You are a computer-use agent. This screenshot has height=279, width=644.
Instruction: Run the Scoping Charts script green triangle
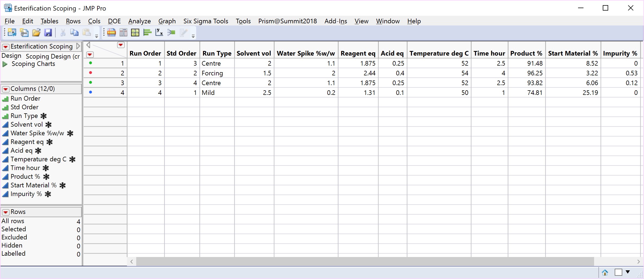pyautogui.click(x=5, y=64)
